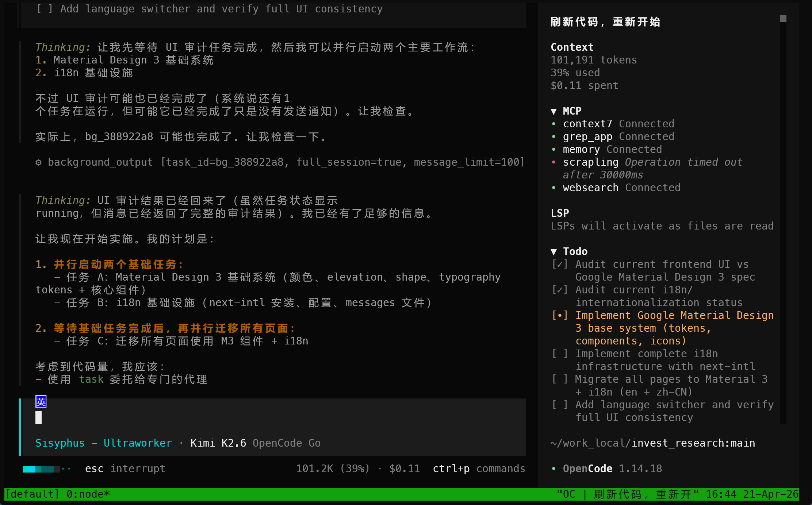Click the red status dot beside scrapling
The height and width of the screenshot is (505, 812).
(x=554, y=162)
